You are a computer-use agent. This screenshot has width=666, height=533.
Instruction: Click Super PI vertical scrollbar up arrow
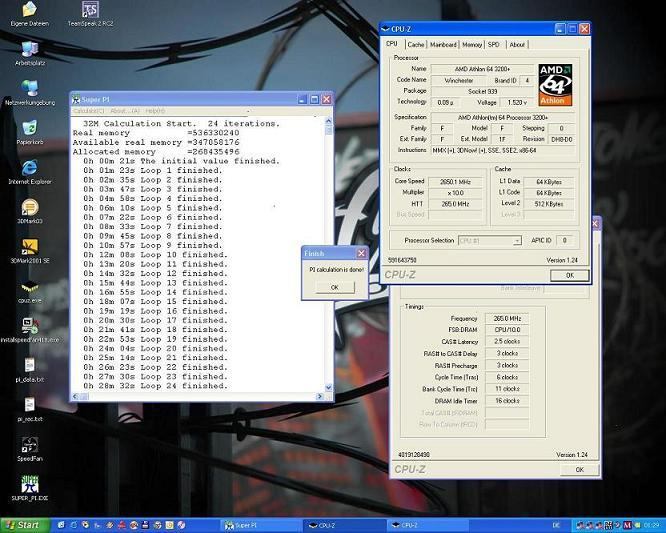(328, 121)
